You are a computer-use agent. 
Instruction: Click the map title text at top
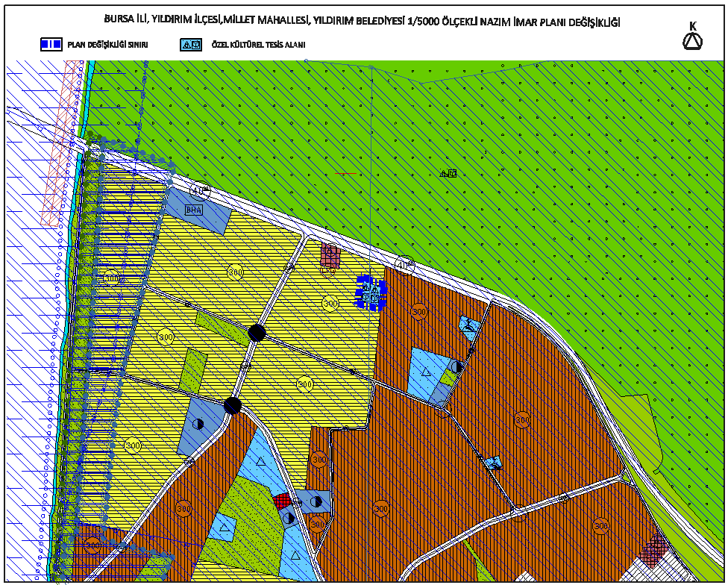tap(363, 21)
